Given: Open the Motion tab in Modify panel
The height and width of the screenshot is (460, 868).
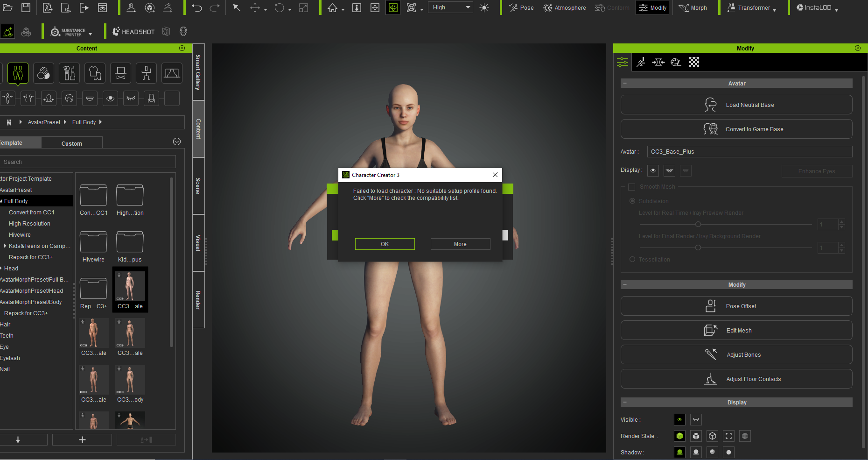Looking at the screenshot, I should coord(641,62).
